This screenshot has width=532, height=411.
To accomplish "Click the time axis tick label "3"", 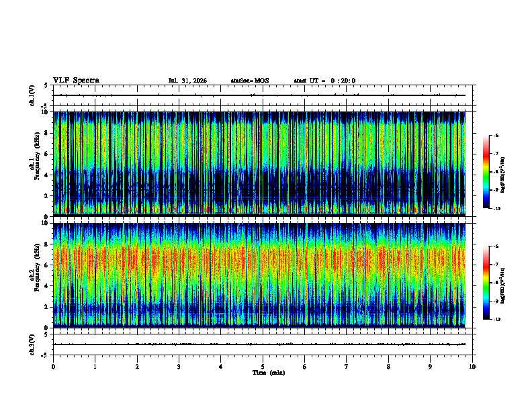I will 179,367.
